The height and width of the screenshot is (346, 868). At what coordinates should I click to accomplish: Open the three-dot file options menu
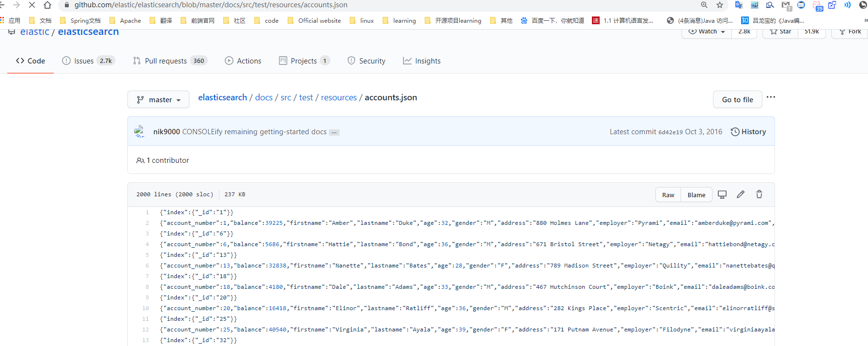[771, 97]
